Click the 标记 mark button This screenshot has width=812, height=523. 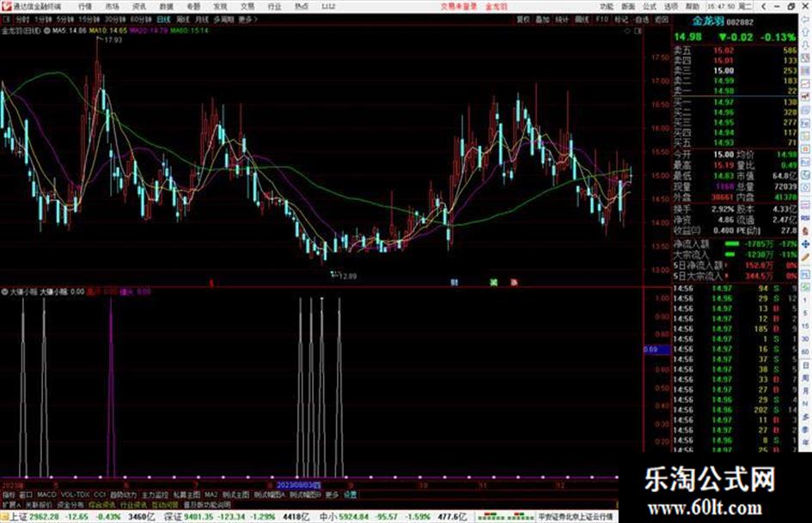tap(621, 19)
